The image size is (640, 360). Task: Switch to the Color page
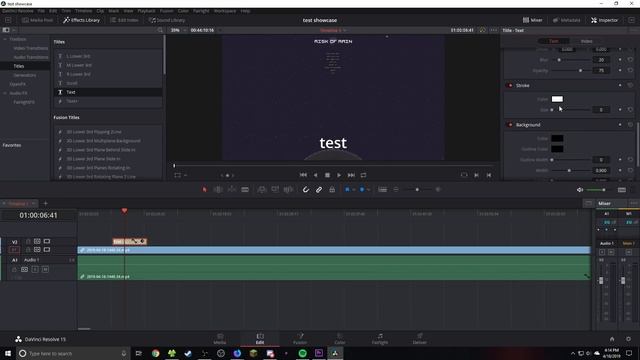[x=340, y=338]
